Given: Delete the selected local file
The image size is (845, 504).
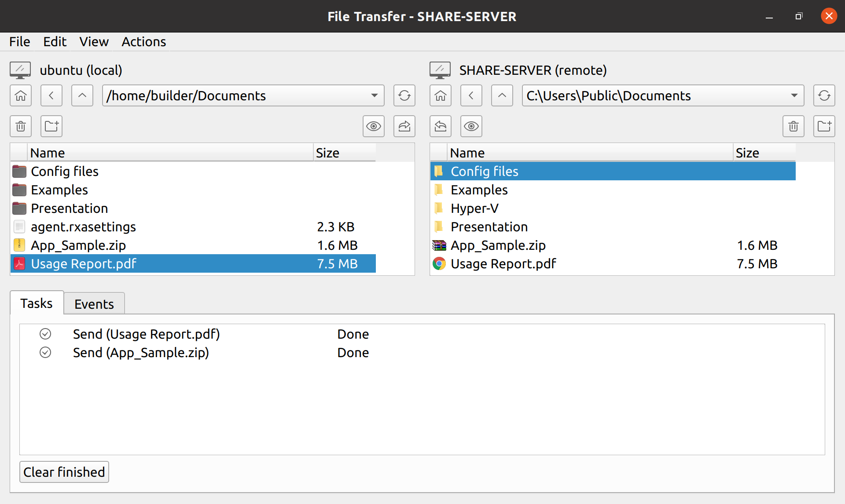Looking at the screenshot, I should point(20,126).
